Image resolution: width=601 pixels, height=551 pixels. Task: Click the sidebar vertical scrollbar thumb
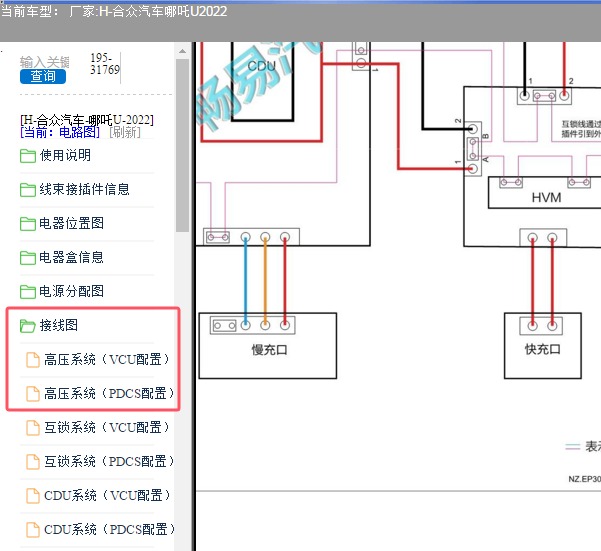pyautogui.click(x=182, y=145)
